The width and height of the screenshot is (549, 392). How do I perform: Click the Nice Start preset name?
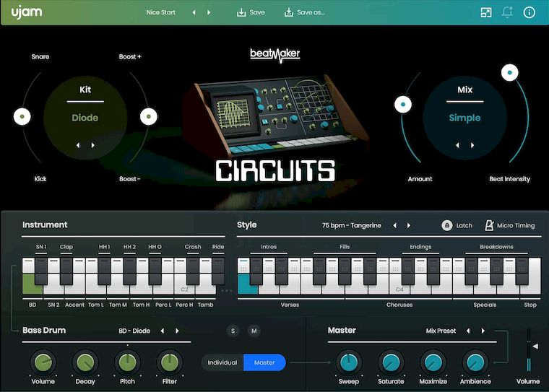pyautogui.click(x=160, y=12)
